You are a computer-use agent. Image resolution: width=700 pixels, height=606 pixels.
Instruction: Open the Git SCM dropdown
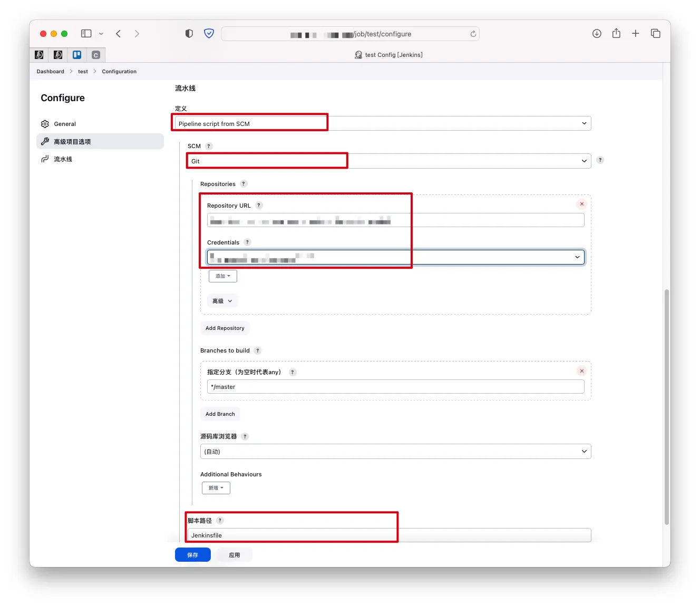[x=390, y=161]
